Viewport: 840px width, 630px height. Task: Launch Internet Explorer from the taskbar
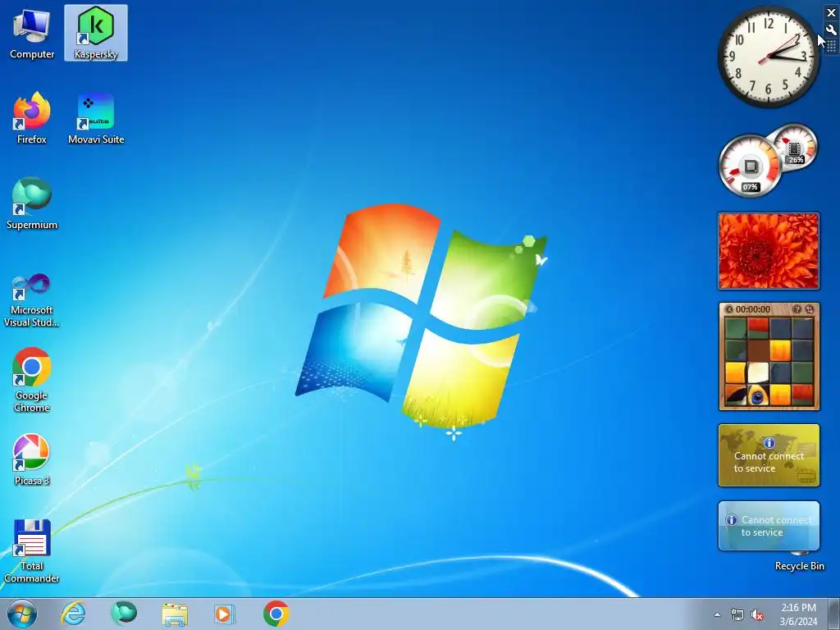(73, 614)
